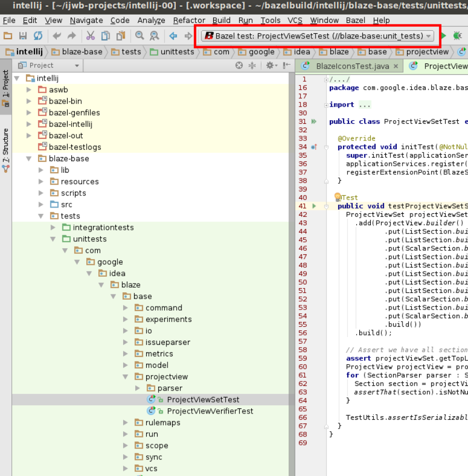Collapse the unittests folder
Screen dimensions: 468x476
click(x=53, y=239)
